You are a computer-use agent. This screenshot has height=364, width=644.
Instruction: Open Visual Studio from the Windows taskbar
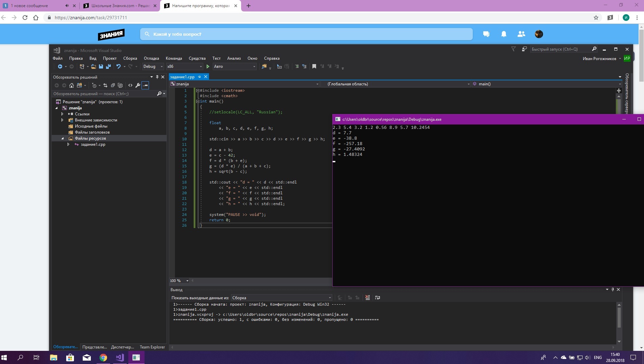click(x=120, y=357)
